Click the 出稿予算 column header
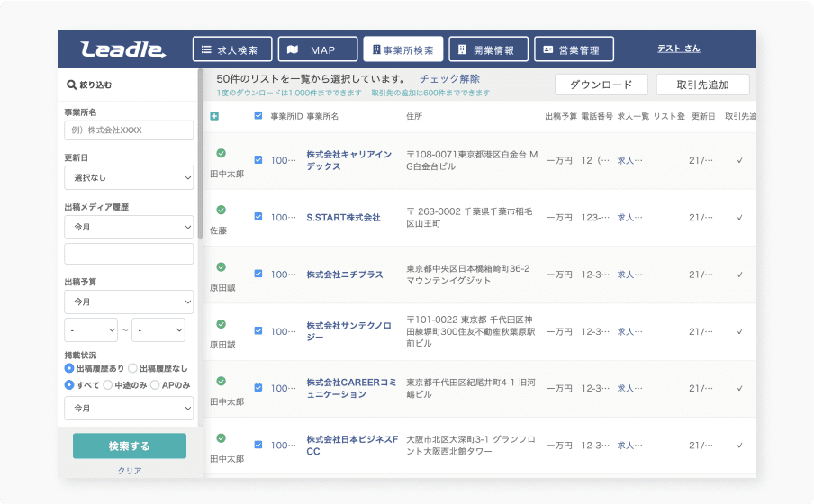 561,116
